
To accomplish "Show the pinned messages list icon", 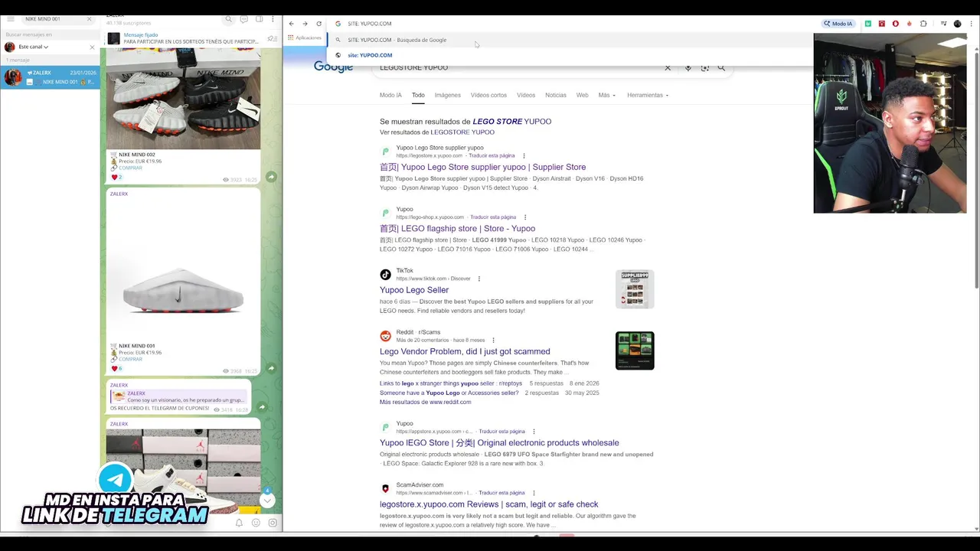I will pos(272,38).
